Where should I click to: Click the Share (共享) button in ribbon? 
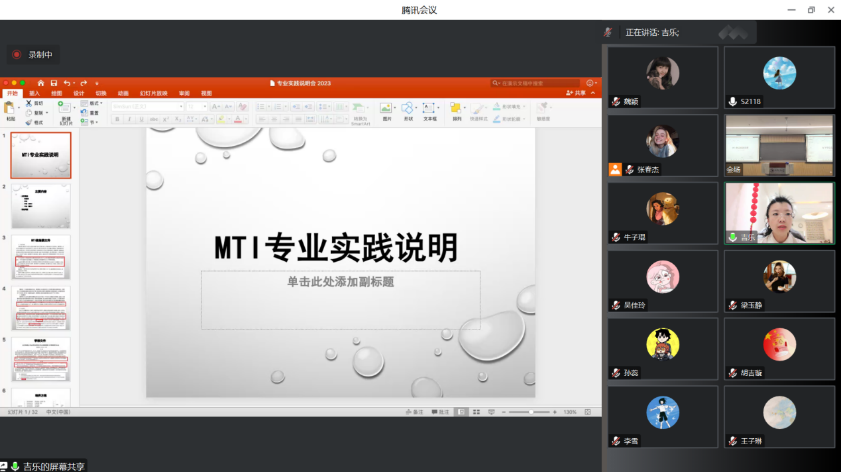point(575,93)
